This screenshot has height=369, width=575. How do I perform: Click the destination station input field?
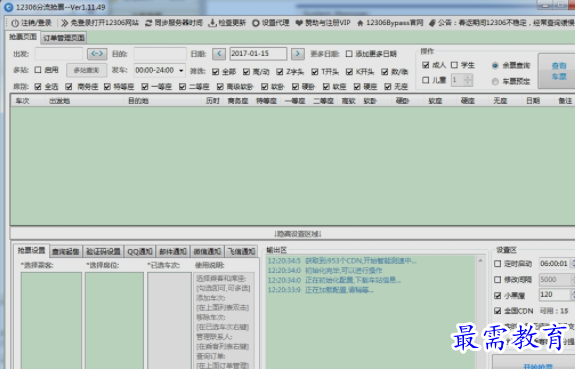click(x=160, y=54)
